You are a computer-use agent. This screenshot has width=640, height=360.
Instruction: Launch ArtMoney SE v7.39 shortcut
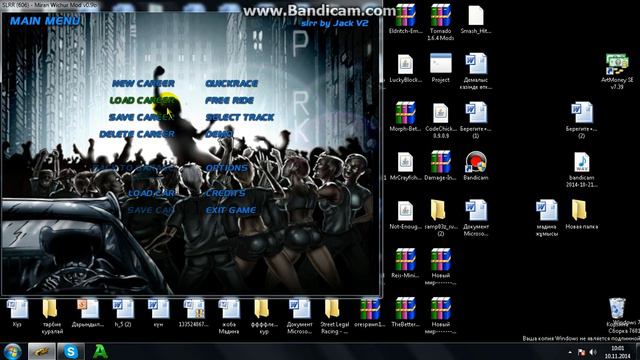(x=617, y=64)
